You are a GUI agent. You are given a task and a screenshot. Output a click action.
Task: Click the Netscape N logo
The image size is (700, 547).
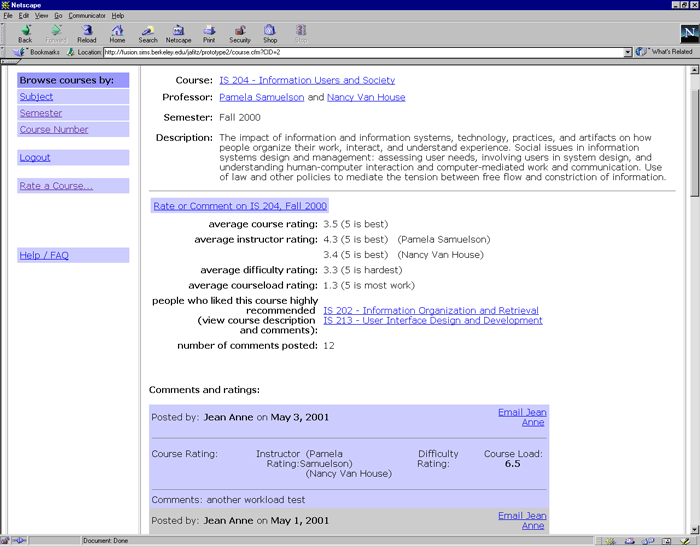[x=689, y=34]
